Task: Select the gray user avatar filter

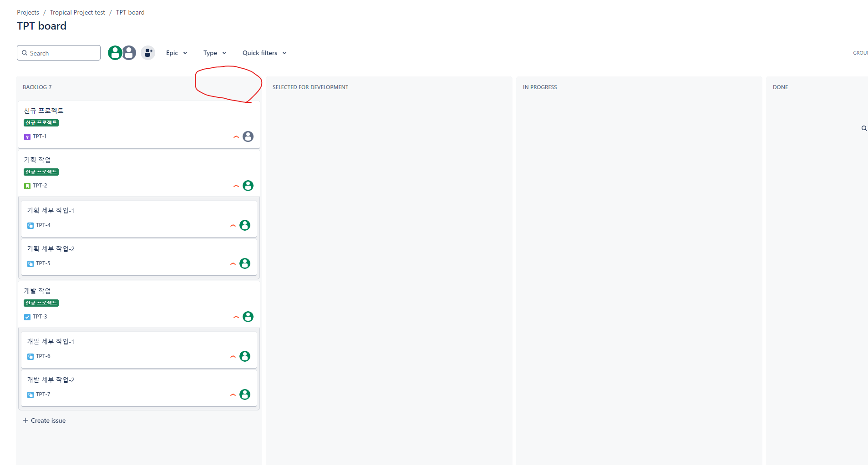Action: tap(129, 53)
